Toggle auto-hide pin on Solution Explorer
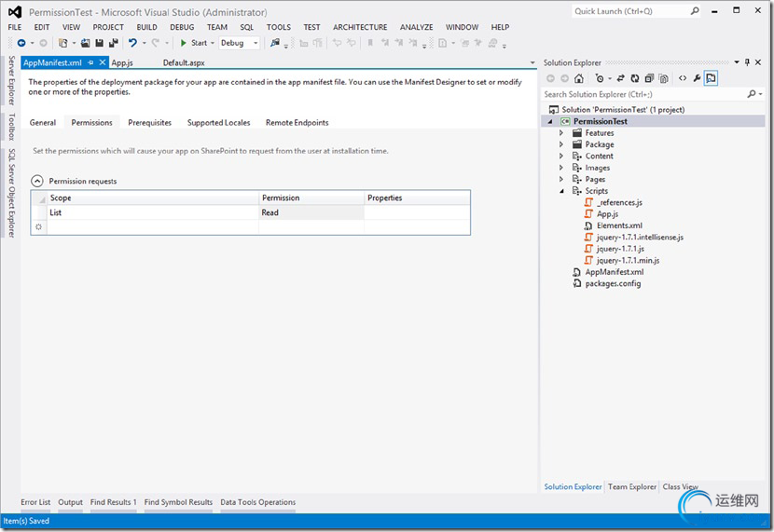Screen dimensions: 774x532 (x=747, y=62)
